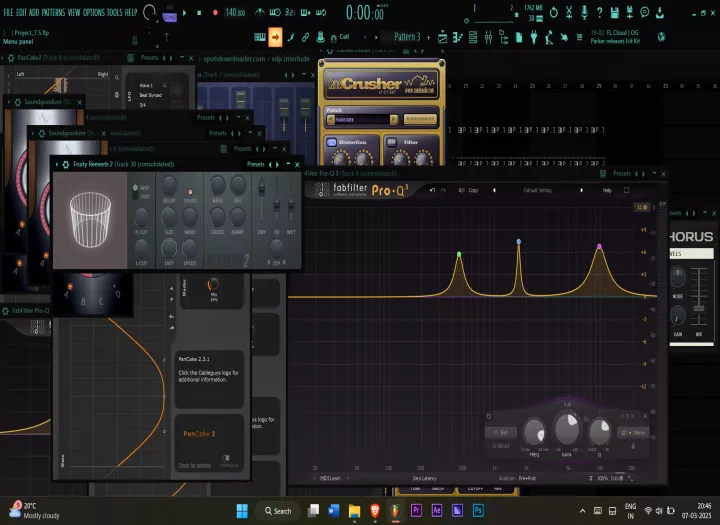The height and width of the screenshot is (525, 720).
Task: Select the green EQ band node
Action: point(459,254)
